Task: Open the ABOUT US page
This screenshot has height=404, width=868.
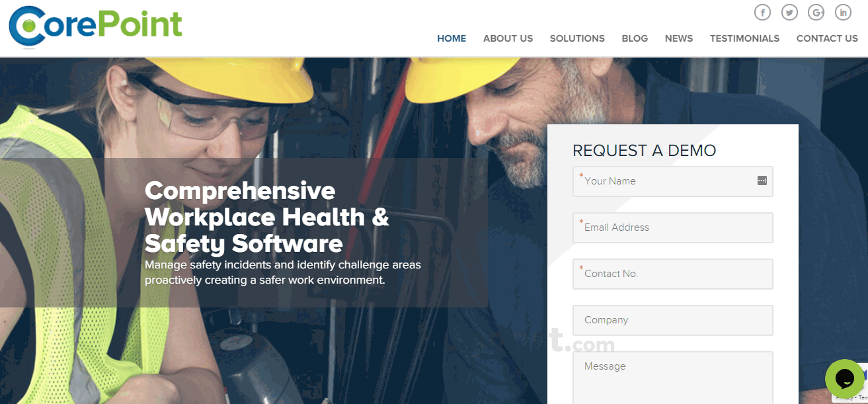Action: tap(508, 38)
